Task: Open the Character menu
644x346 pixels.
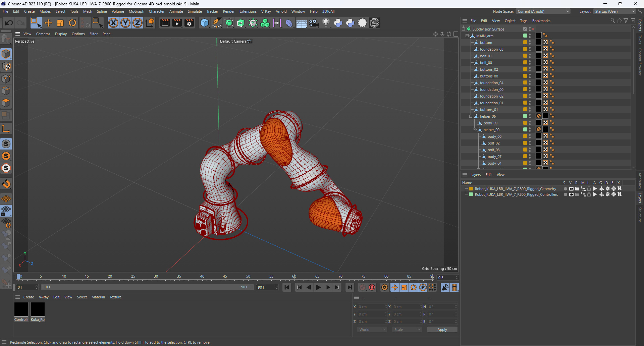Action: [157, 11]
